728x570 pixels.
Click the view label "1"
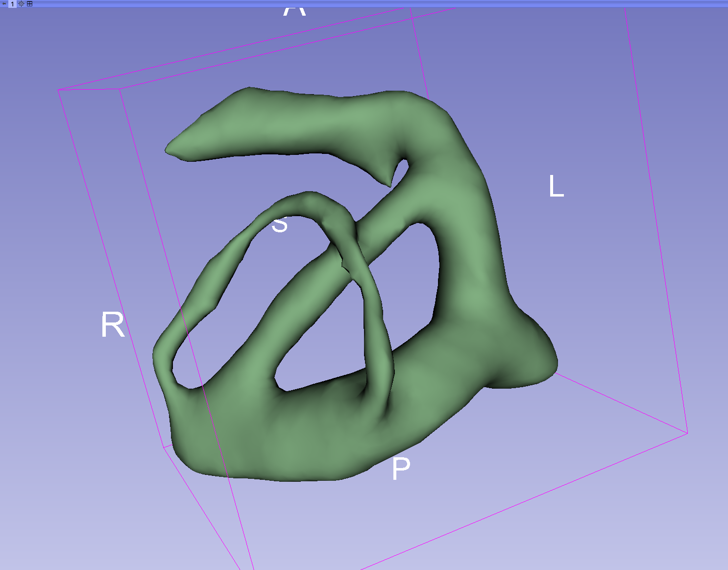tap(12, 3)
